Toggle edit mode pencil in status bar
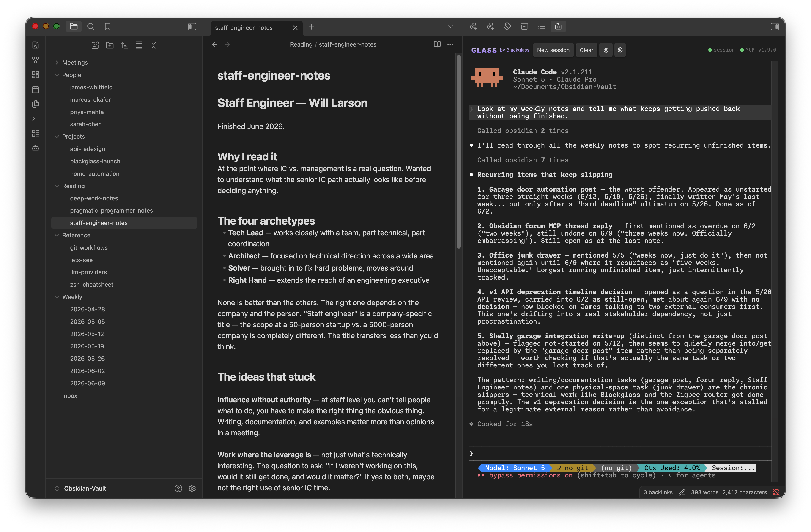This screenshot has height=532, width=811. (x=682, y=492)
